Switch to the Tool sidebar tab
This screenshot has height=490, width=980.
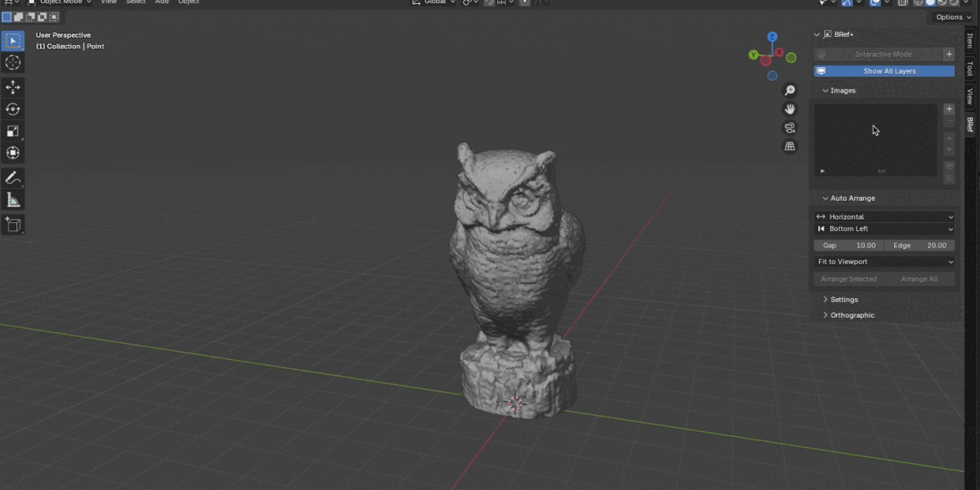coord(970,69)
